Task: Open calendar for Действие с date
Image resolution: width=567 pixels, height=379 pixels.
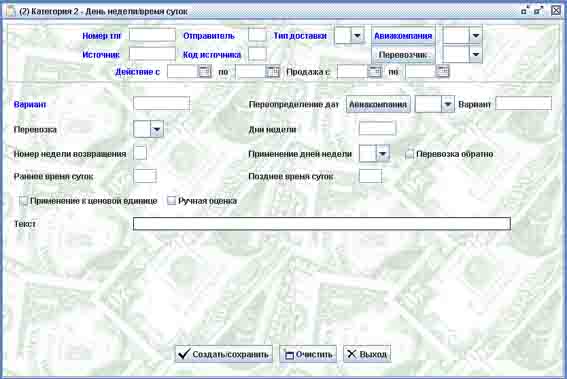Action: (205, 71)
